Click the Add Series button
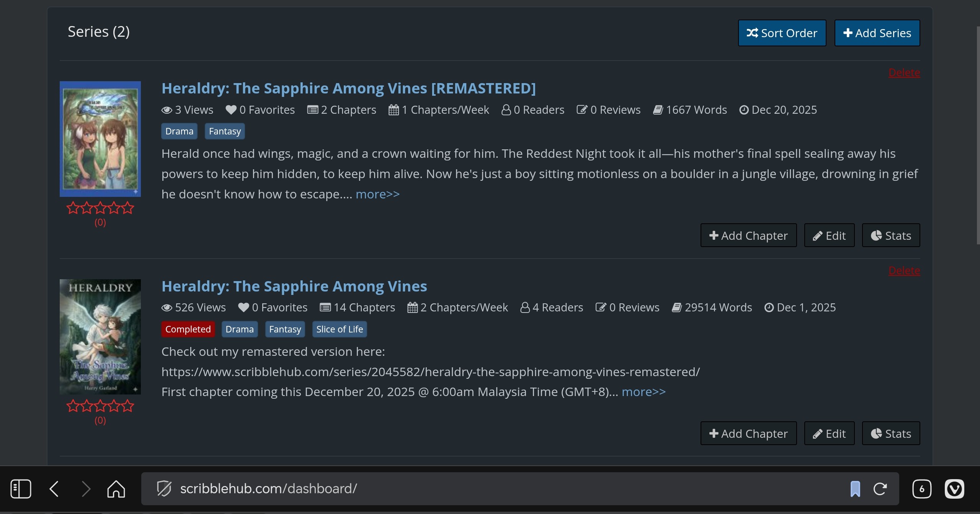The image size is (980, 514). click(877, 33)
